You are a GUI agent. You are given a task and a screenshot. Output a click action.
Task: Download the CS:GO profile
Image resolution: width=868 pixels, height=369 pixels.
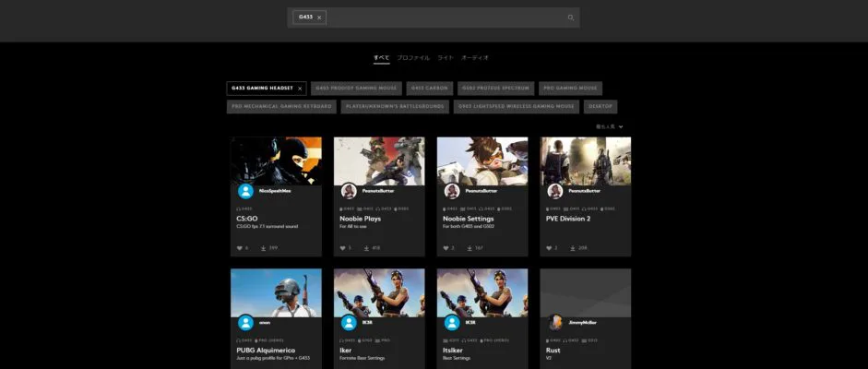point(264,248)
